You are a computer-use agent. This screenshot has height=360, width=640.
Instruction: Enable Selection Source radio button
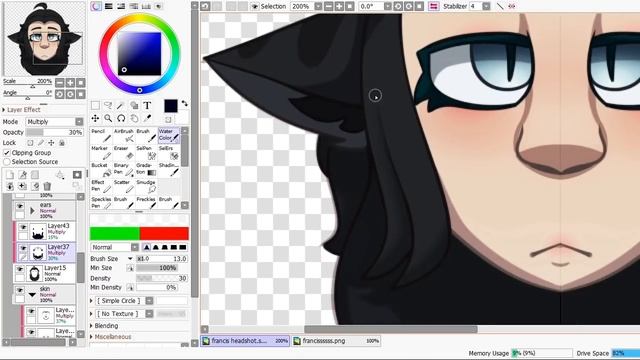[7, 162]
